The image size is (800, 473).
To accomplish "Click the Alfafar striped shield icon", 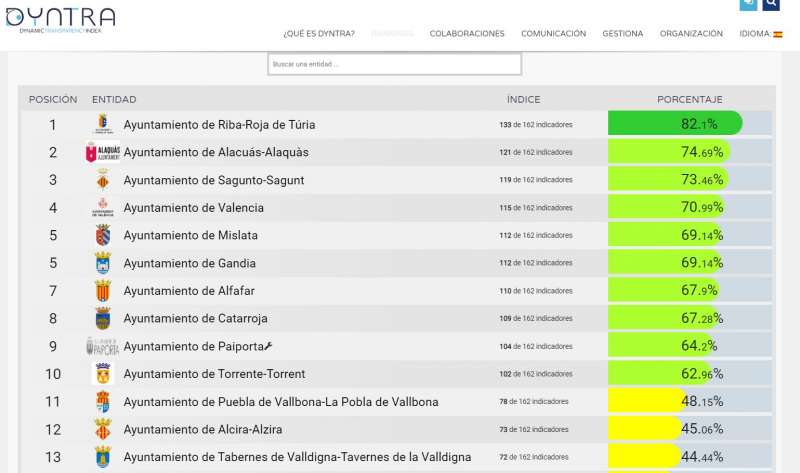I will [x=103, y=291].
